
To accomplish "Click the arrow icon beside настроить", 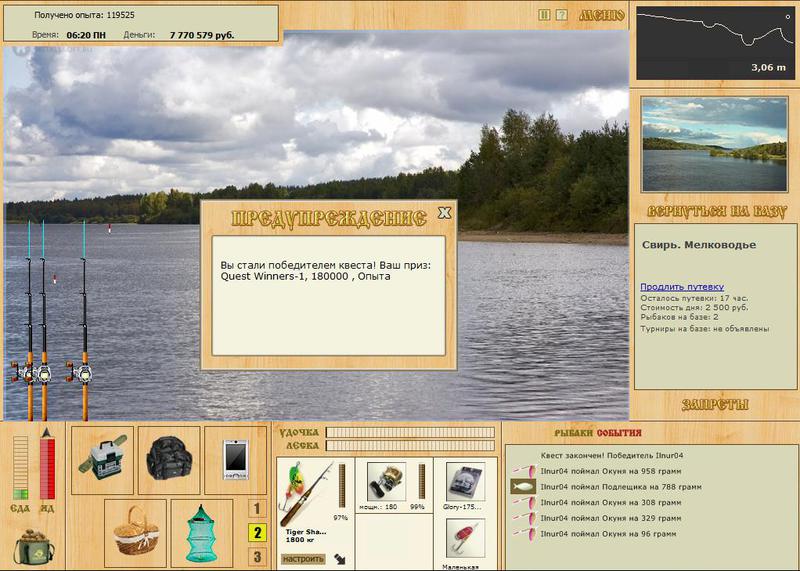I will coord(340,559).
